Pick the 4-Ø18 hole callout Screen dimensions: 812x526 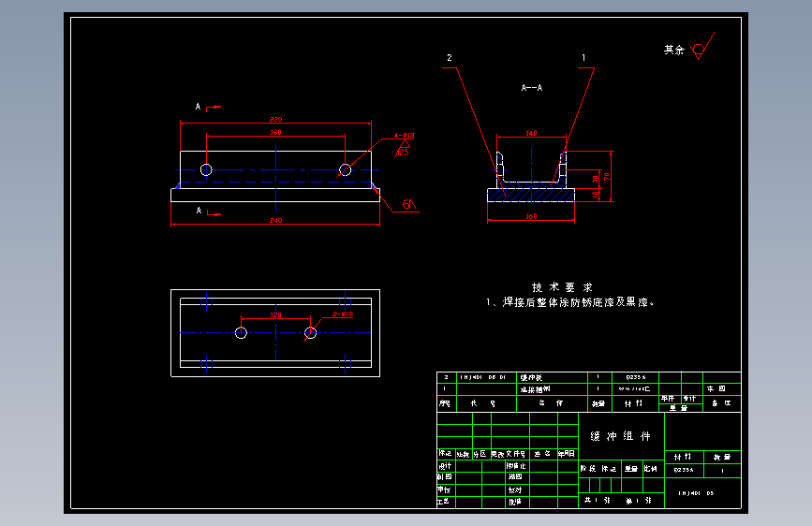click(404, 136)
